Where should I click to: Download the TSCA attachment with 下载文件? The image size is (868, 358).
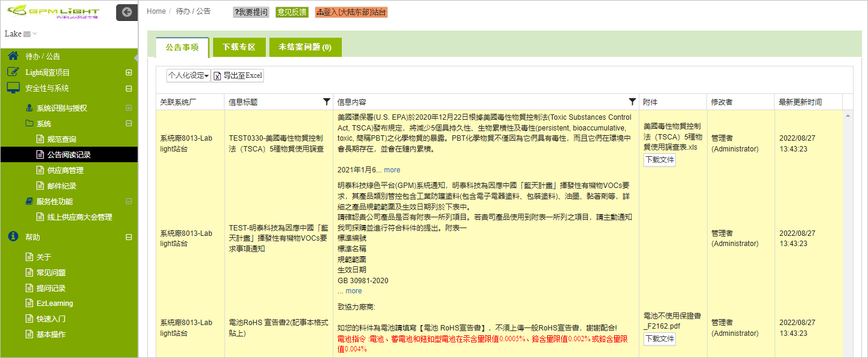pos(659,160)
